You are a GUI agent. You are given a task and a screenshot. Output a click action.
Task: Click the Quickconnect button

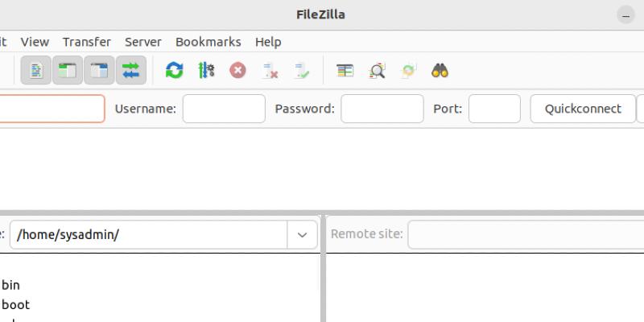[x=583, y=109]
